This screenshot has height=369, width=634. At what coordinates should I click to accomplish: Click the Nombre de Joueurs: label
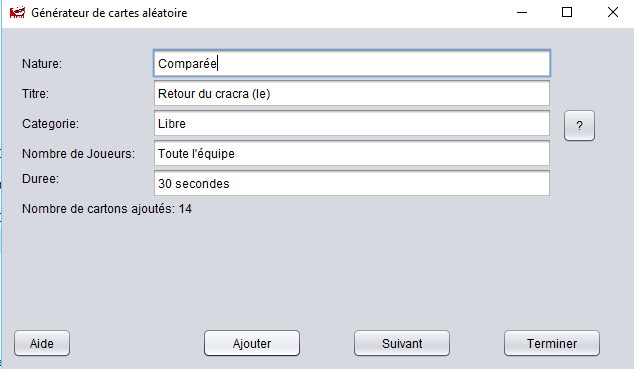78,154
